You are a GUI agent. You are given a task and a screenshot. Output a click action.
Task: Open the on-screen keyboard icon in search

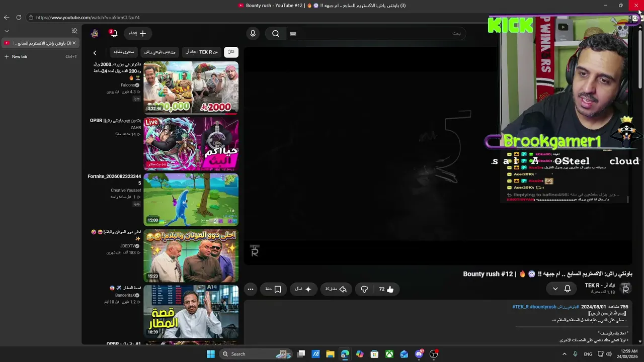pyautogui.click(x=293, y=34)
